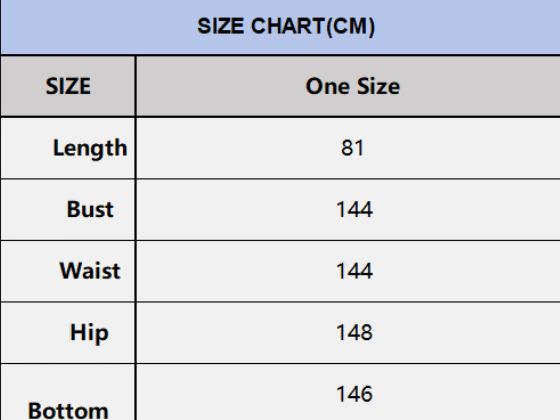
Task: Select the Length value 81
Action: (x=352, y=148)
